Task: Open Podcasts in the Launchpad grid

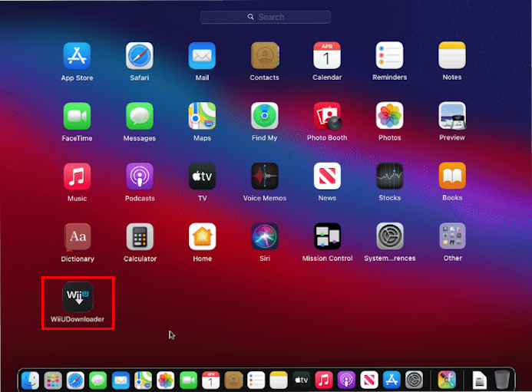Action: click(140, 176)
